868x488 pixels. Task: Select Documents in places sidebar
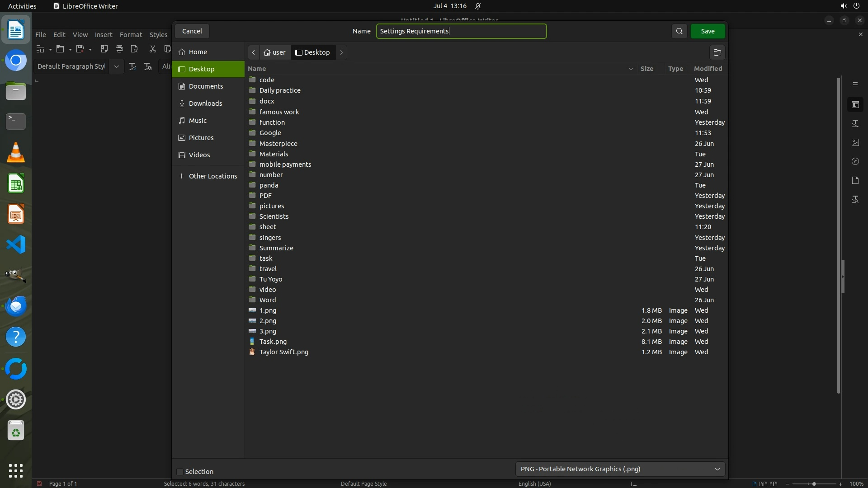pos(206,86)
